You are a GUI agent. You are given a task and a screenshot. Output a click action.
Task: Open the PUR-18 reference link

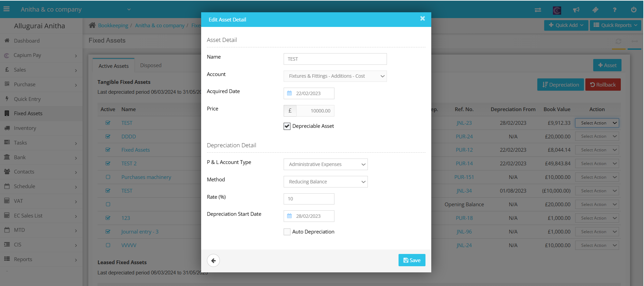pos(464,218)
